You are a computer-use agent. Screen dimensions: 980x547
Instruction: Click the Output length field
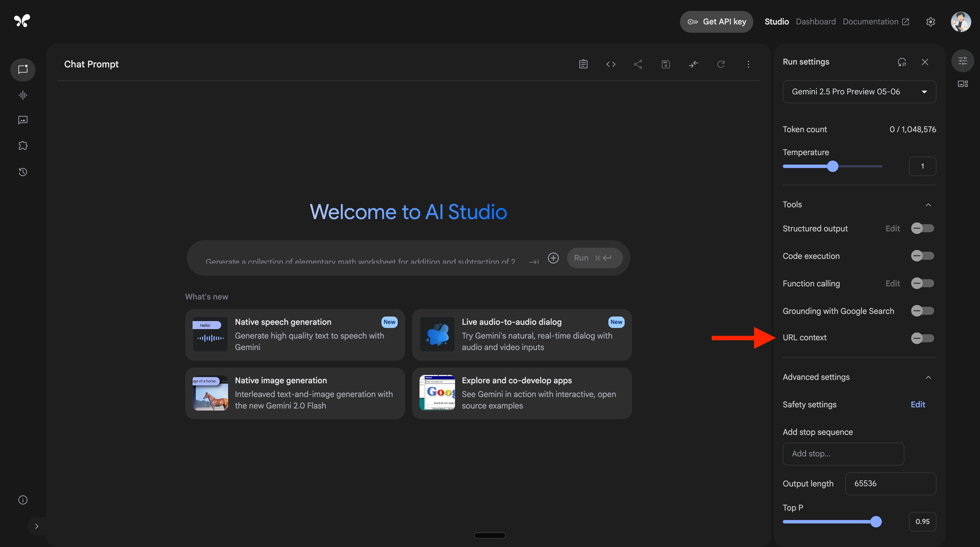click(x=890, y=484)
